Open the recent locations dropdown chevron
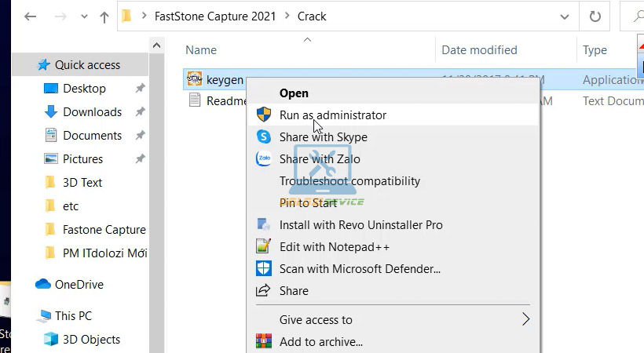This screenshot has height=353, width=644. [x=84, y=16]
